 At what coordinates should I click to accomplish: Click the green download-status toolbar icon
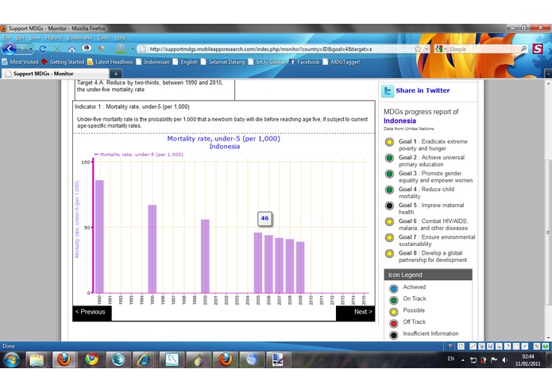click(121, 49)
